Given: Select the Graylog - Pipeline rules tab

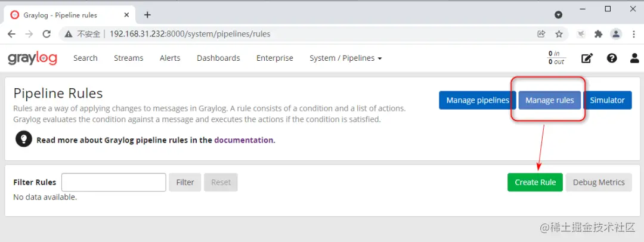Looking at the screenshot, I should point(70,15).
